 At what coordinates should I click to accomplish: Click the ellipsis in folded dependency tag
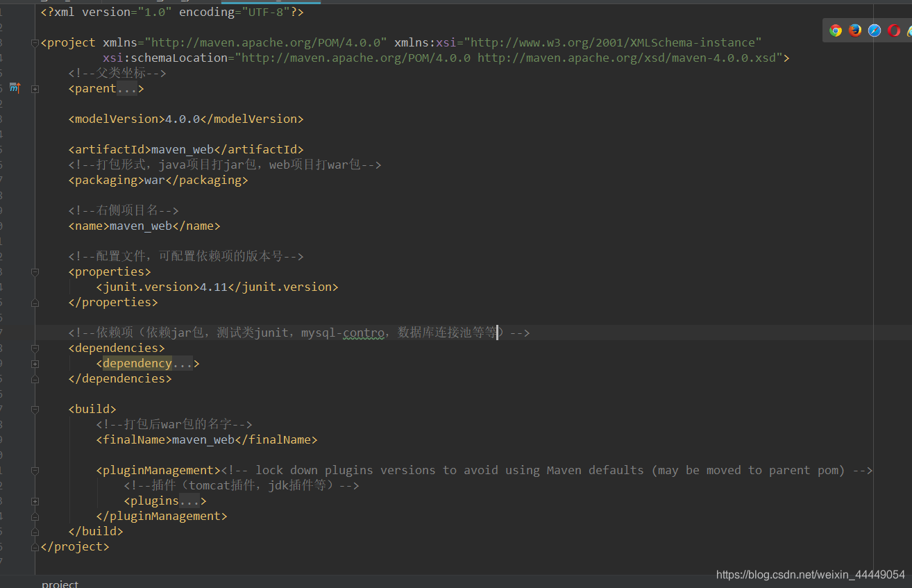click(x=183, y=363)
